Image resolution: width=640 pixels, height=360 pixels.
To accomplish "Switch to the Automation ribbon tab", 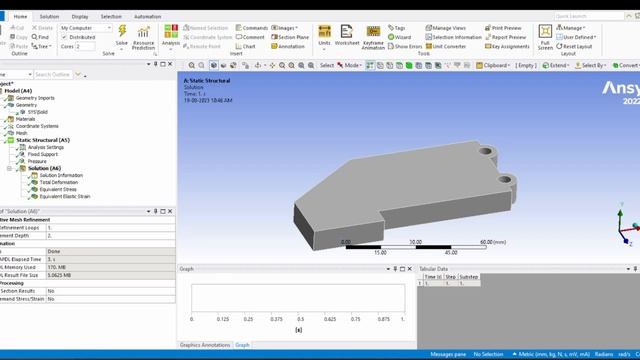I will 147,17.
